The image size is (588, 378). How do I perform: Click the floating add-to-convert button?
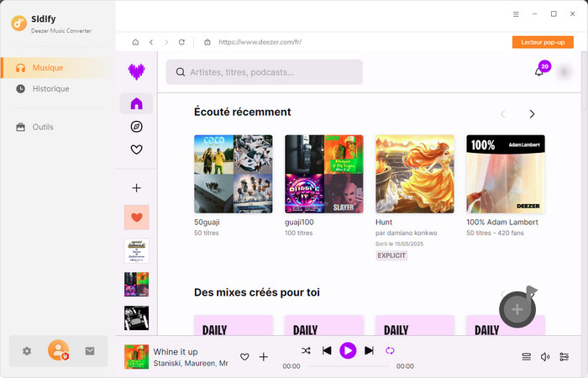tap(517, 309)
